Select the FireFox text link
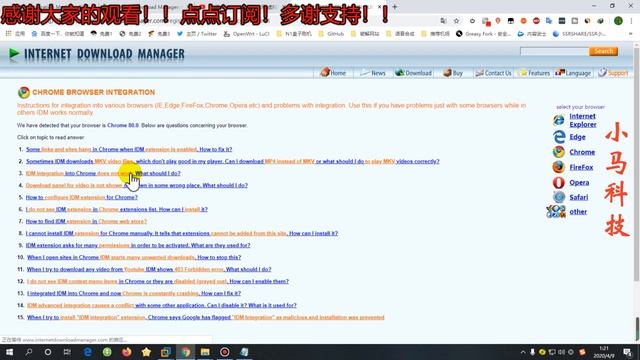640x360 pixels. (x=581, y=167)
